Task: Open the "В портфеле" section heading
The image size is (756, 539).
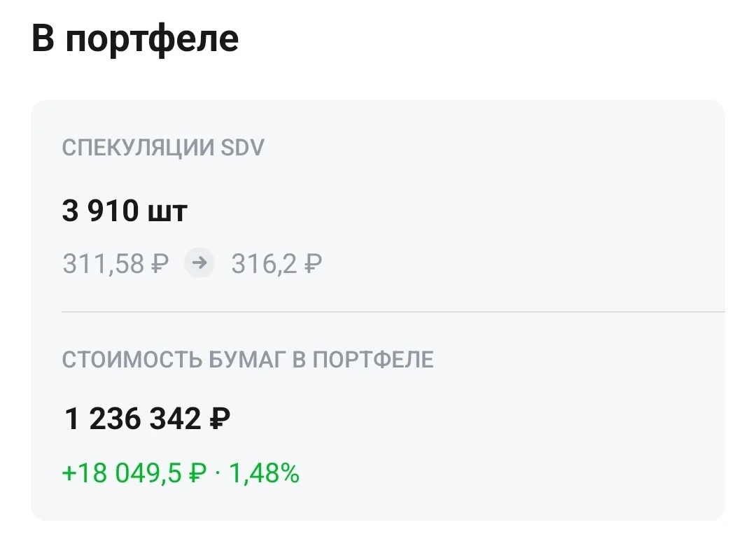Action: pos(135,38)
